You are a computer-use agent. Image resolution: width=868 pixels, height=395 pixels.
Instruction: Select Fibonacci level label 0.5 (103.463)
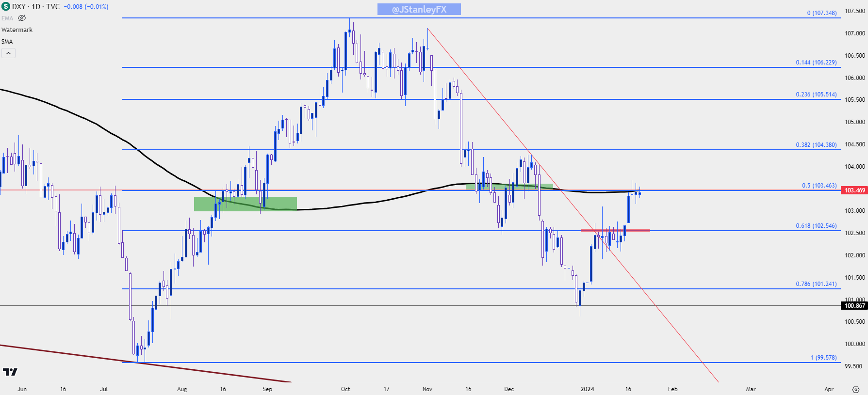[x=819, y=186]
